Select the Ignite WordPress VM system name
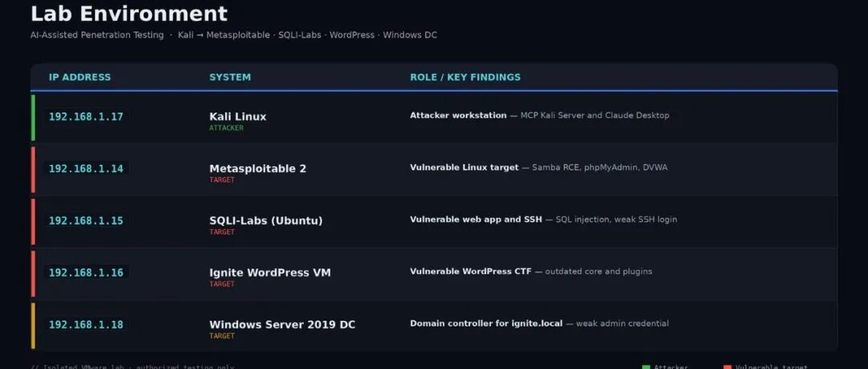Screen dimensions: 868x369 [x=269, y=273]
